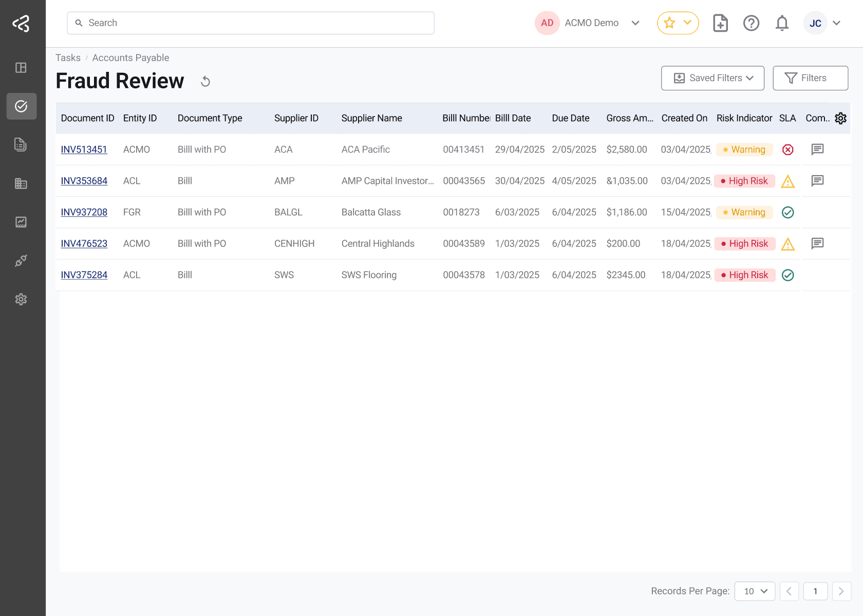
Task: Open the favorites star dropdown
Action: (x=678, y=23)
